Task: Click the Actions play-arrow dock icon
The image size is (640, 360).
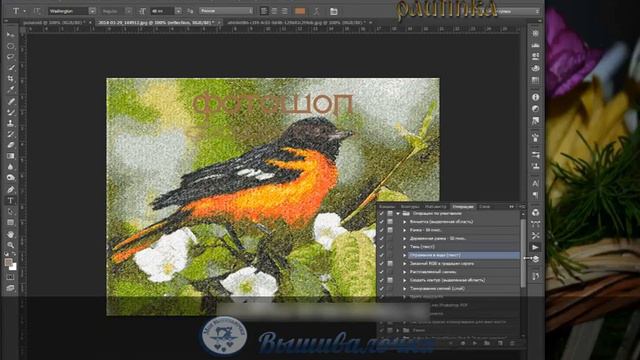Action: [536, 247]
